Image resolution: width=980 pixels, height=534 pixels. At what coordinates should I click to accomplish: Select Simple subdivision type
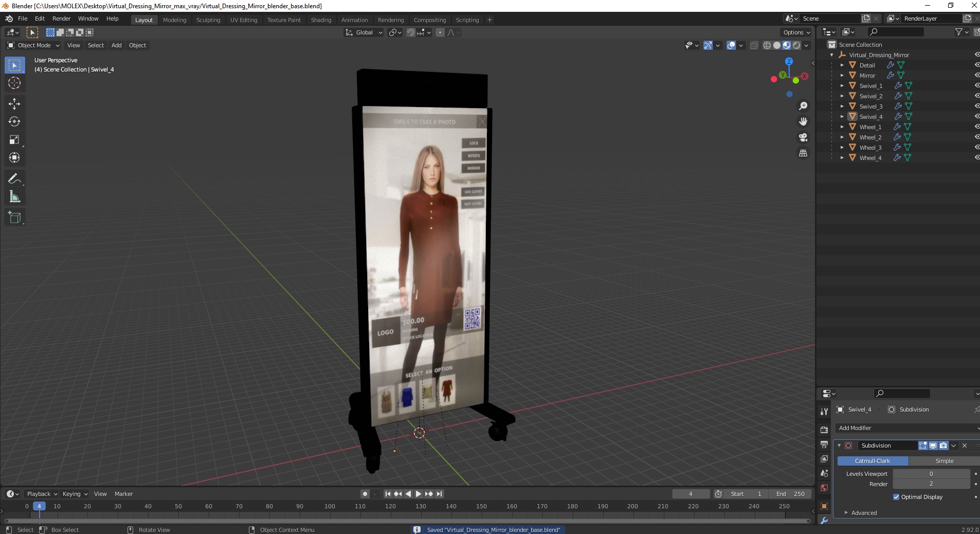pos(944,461)
